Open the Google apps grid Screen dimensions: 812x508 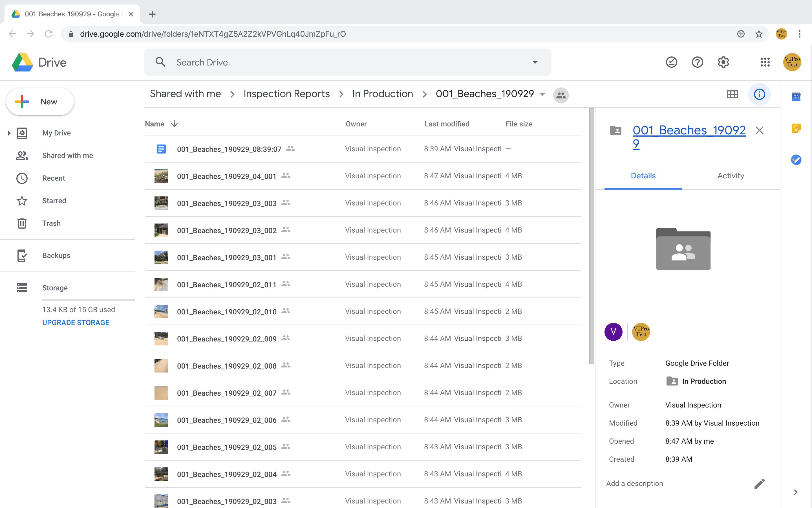pyautogui.click(x=765, y=62)
